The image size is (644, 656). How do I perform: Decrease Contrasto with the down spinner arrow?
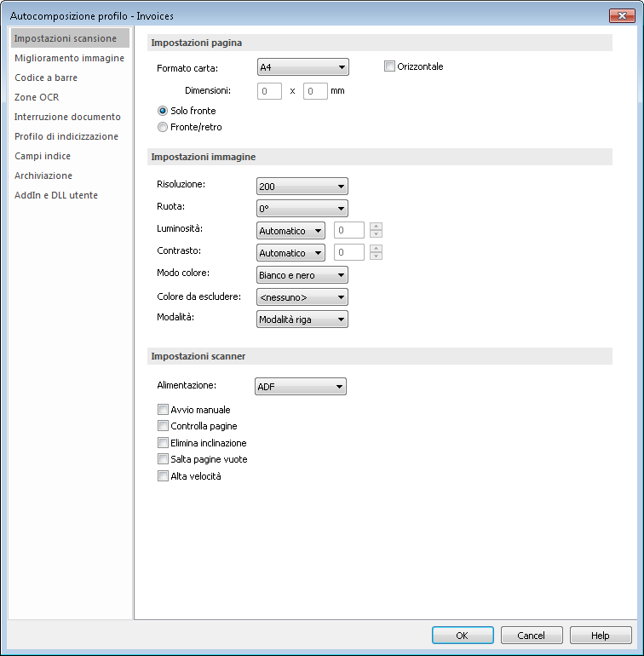[x=377, y=256]
